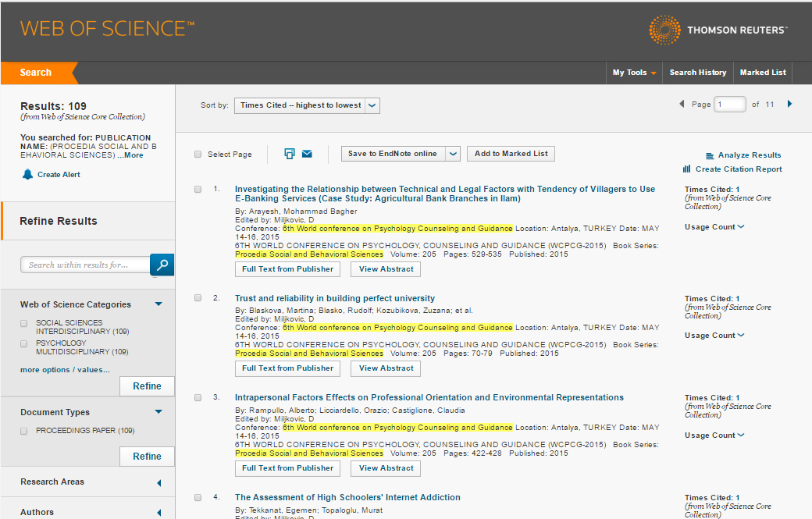Check the box for result 4
812x519 pixels.
tap(198, 498)
